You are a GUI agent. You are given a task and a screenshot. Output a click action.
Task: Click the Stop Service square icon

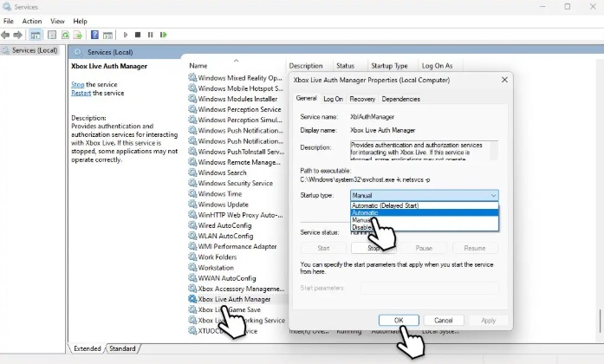pos(138,35)
